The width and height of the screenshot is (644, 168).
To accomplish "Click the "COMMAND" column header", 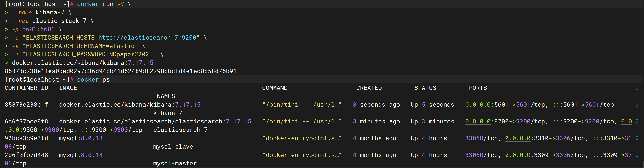I will [275, 88].
